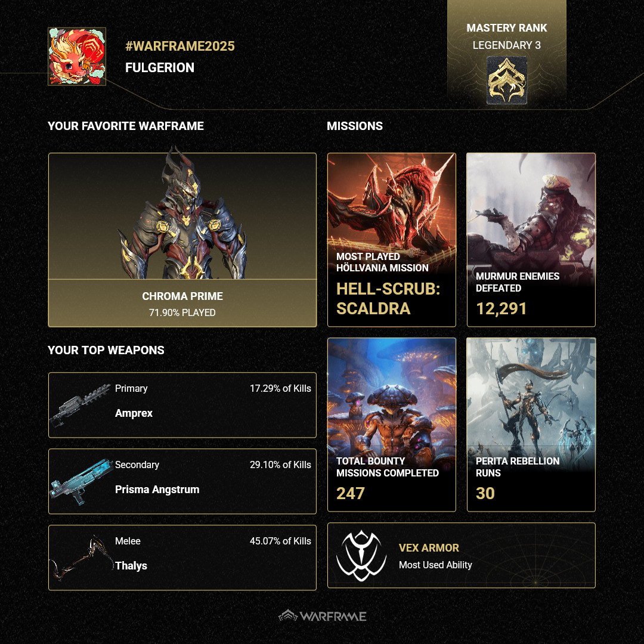This screenshot has height=644, width=644.
Task: Select the Chroma Prime warframe image
Action: [x=182, y=216]
